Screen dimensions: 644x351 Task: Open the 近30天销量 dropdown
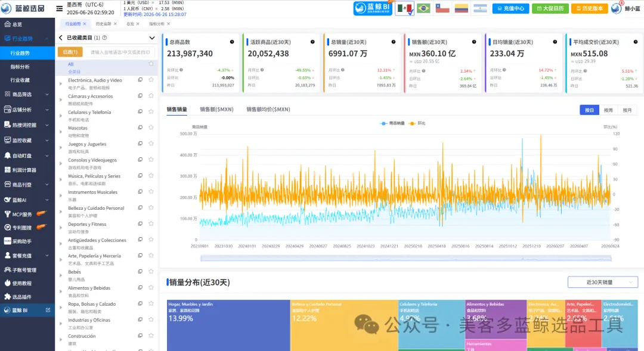point(602,282)
